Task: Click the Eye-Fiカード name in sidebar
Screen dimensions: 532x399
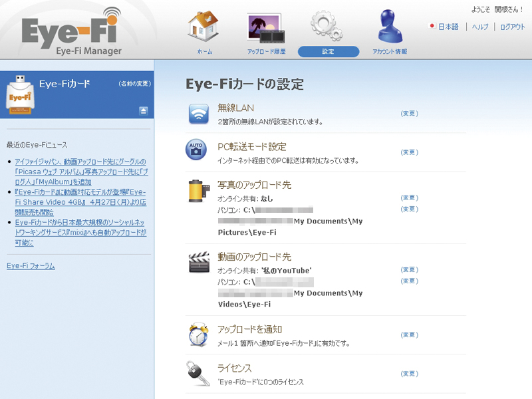Action: point(65,84)
